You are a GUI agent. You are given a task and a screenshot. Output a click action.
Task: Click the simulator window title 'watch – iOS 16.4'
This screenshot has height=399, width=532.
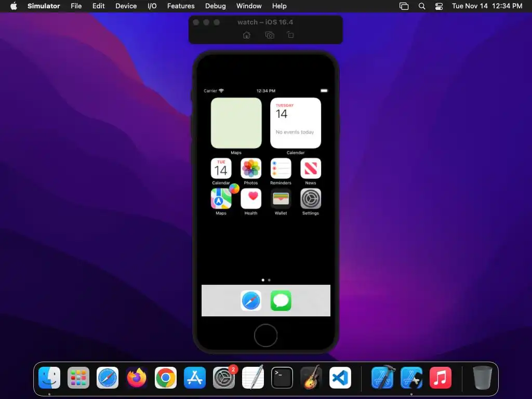[265, 22]
